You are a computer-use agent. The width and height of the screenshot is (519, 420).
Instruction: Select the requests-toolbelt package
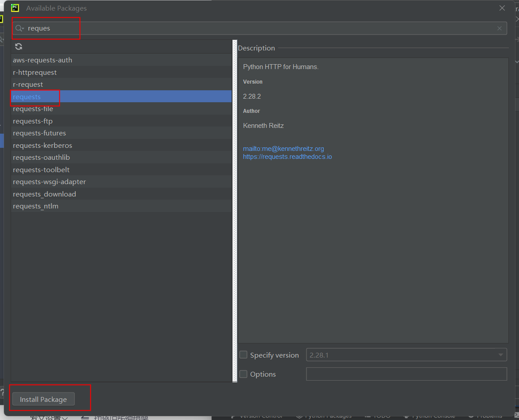pos(121,170)
